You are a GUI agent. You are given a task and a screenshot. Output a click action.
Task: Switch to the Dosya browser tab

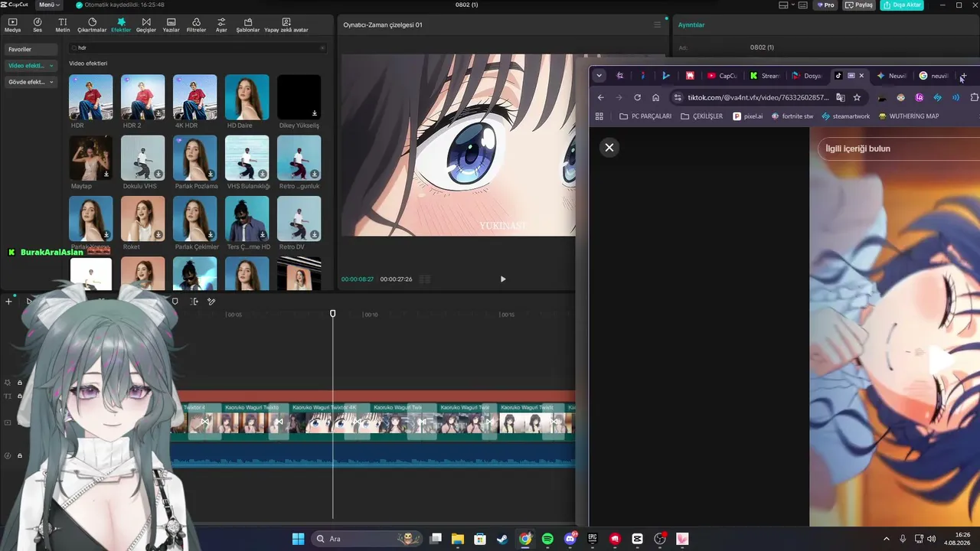(806, 76)
